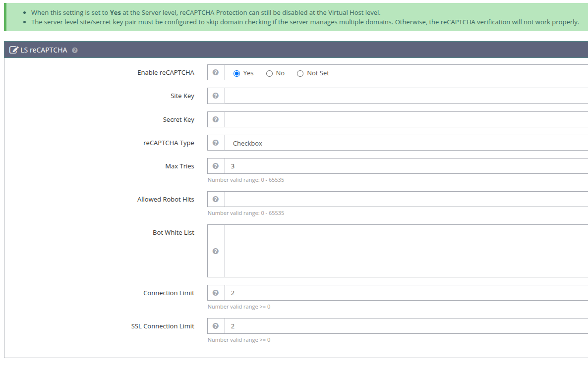
Task: Click the help icon beside Enable reCAPTCHA
Action: [x=216, y=72]
